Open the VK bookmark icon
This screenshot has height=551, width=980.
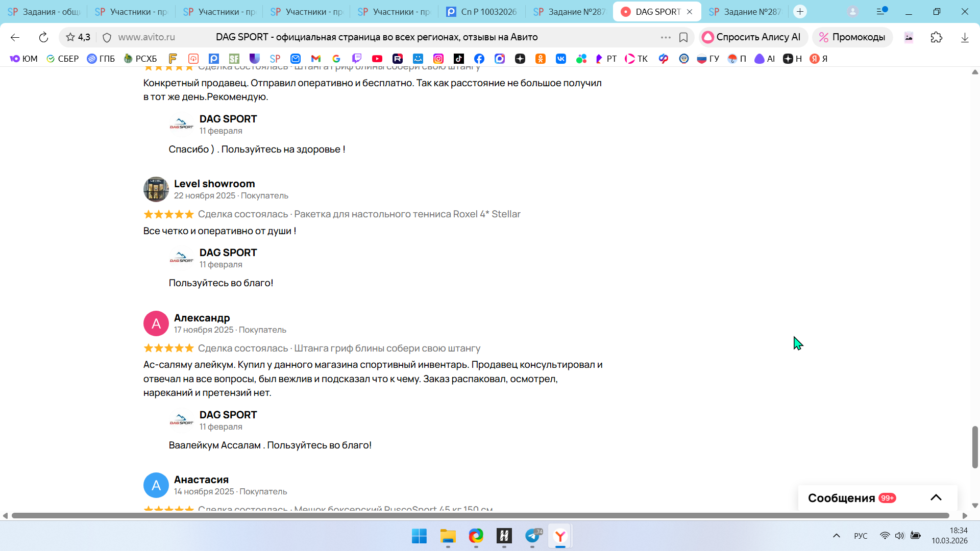pyautogui.click(x=561, y=59)
